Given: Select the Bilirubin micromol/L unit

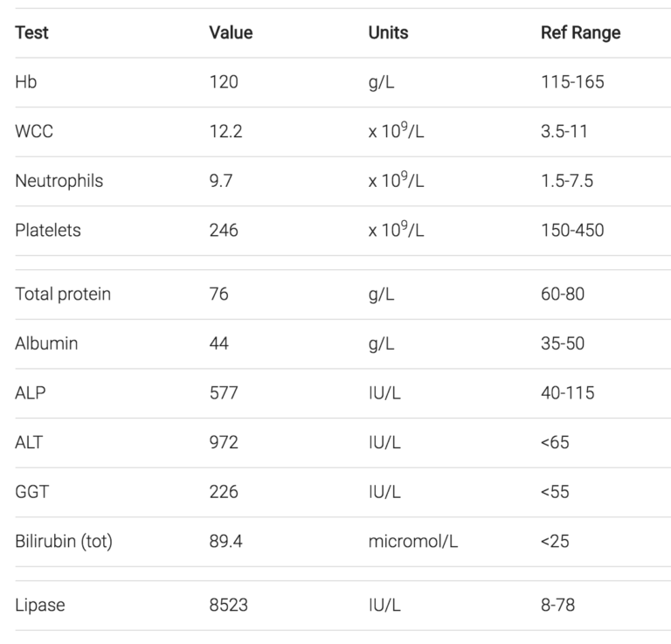Looking at the screenshot, I should [413, 542].
